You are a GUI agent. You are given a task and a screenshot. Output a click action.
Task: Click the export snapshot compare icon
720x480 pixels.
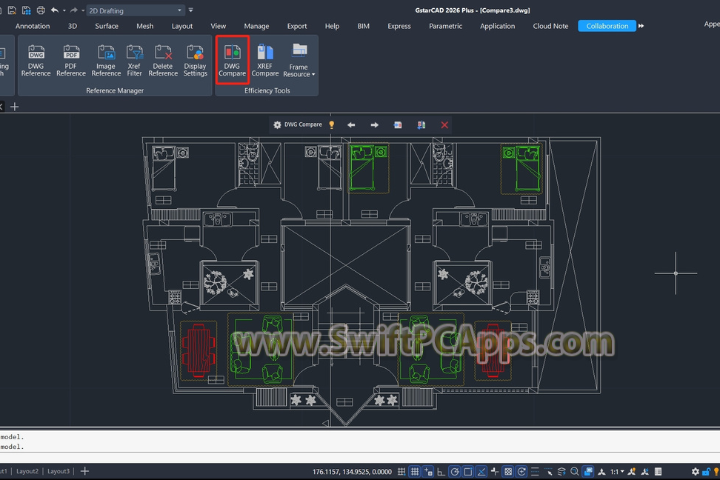(421, 125)
